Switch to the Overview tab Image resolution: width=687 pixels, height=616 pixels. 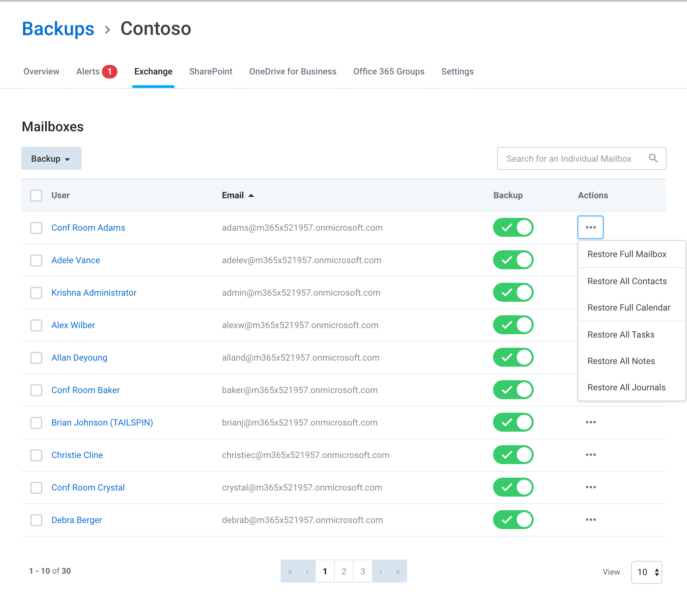(x=41, y=71)
